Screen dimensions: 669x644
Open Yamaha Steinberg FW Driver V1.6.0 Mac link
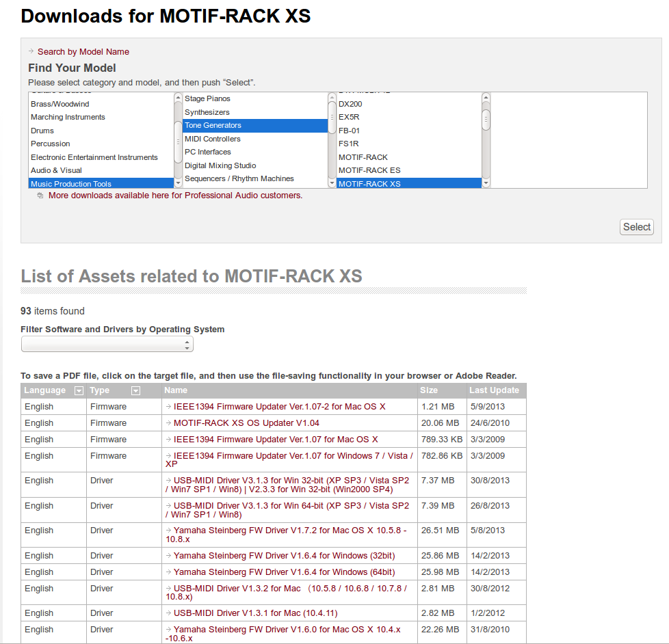tap(283, 634)
